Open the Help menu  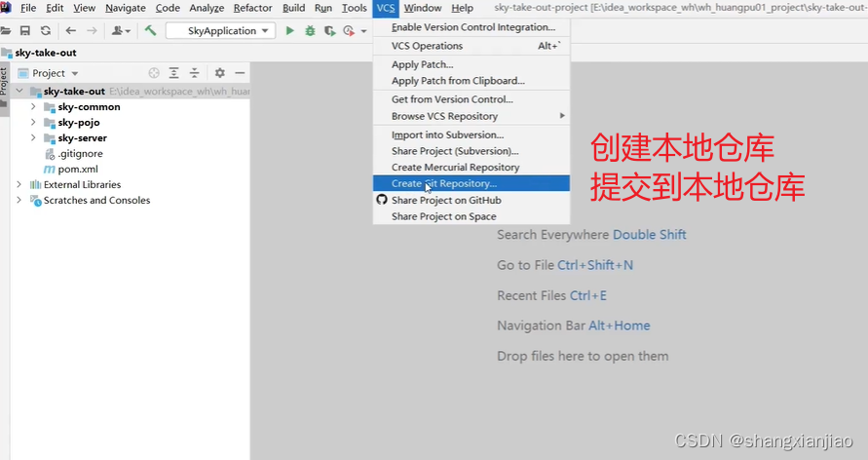[x=462, y=8]
